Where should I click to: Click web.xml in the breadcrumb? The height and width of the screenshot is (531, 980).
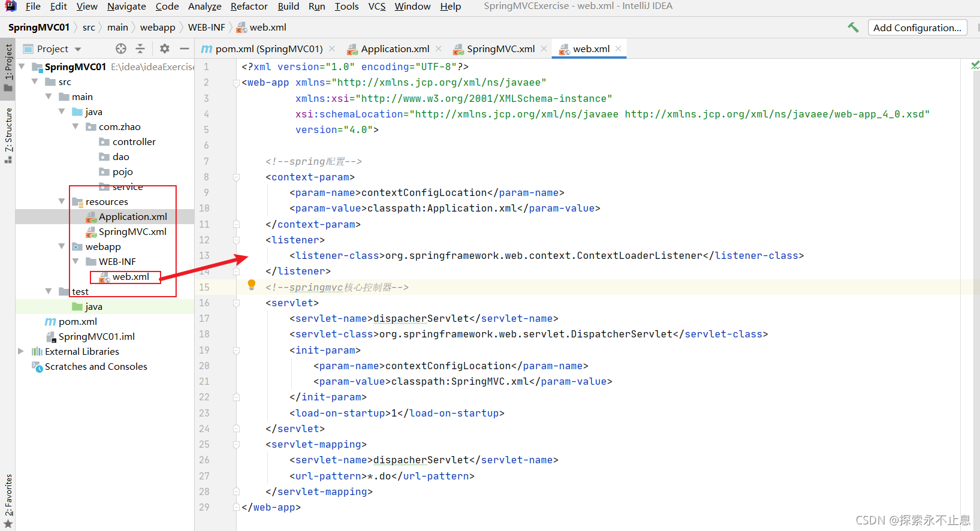[x=262, y=28]
